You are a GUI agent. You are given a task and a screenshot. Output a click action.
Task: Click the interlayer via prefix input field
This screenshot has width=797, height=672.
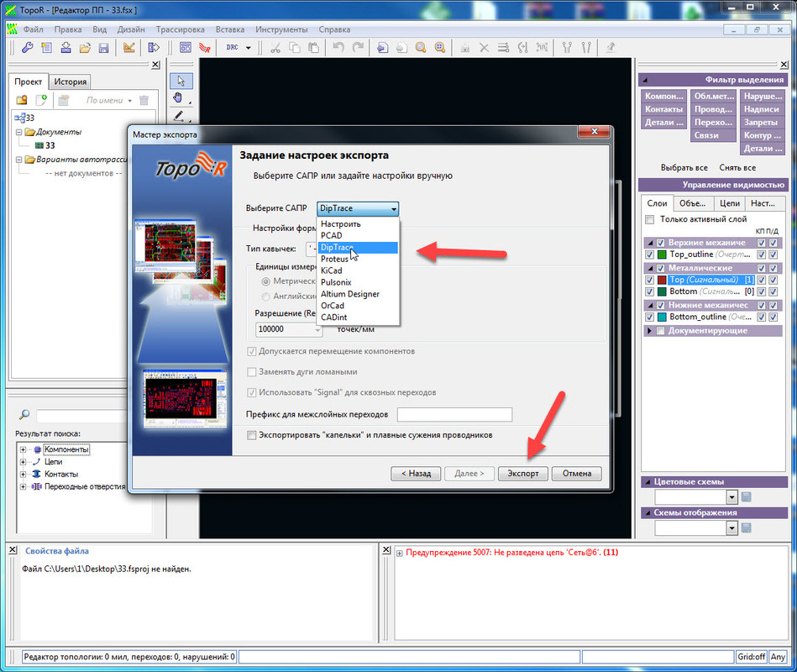click(454, 415)
